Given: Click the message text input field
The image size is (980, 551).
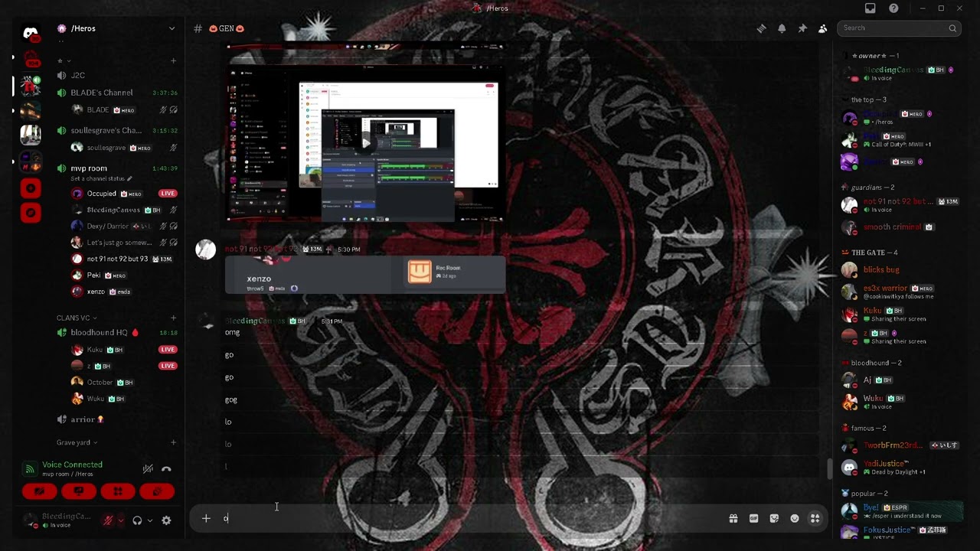Looking at the screenshot, I should point(471,519).
